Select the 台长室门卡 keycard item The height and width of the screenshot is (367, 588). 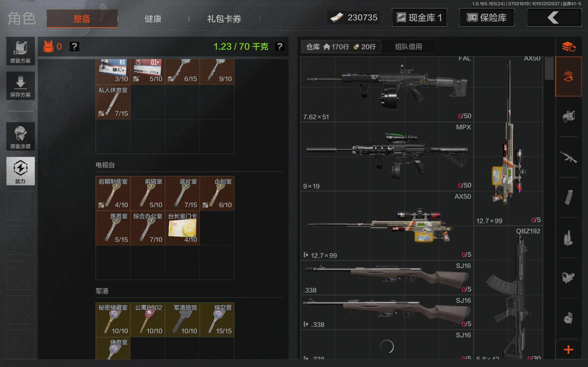tap(182, 228)
